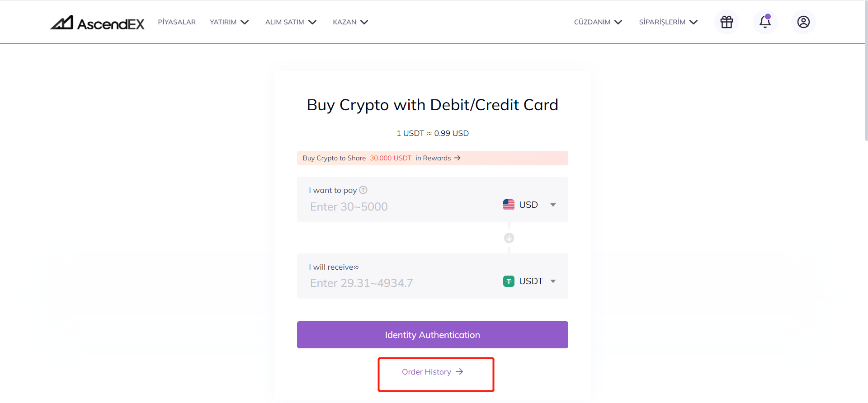Viewport: 868px width, 403px height.
Task: Expand the KAZAN menu
Action: coord(350,22)
